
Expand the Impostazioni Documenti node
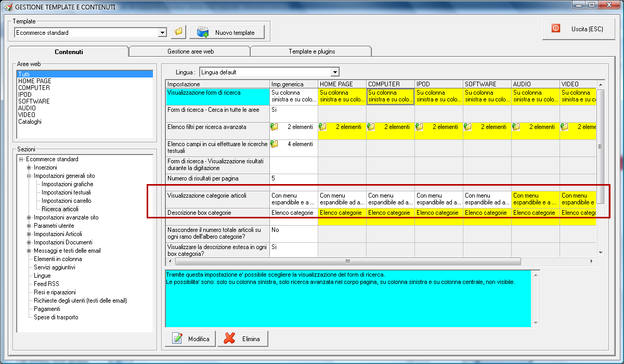[x=29, y=242]
